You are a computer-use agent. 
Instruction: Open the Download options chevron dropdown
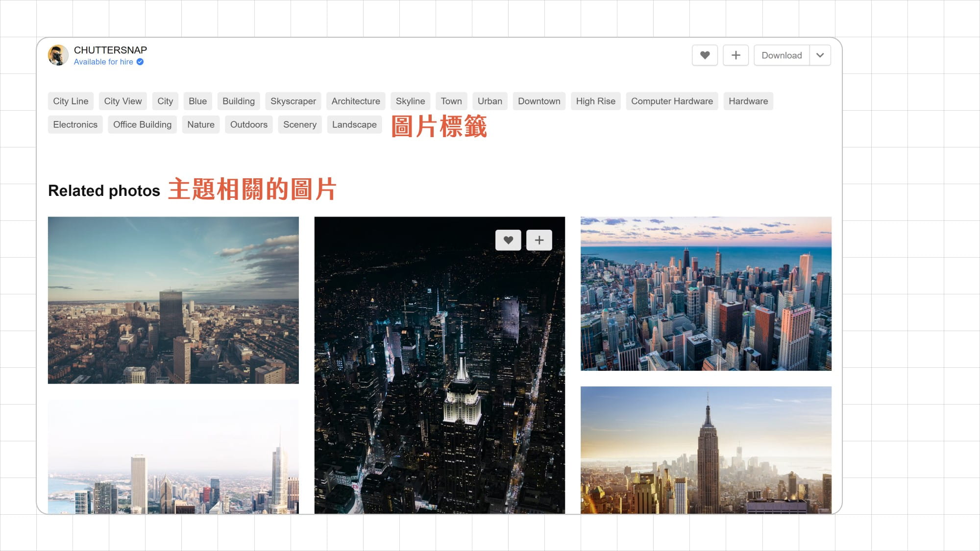[820, 55]
